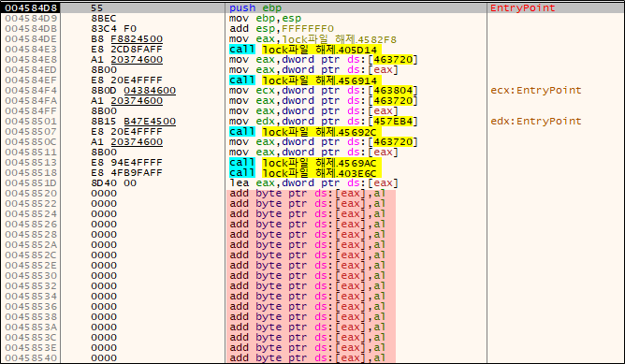Click address 00458524
The image size is (625, 364).
tap(31, 214)
